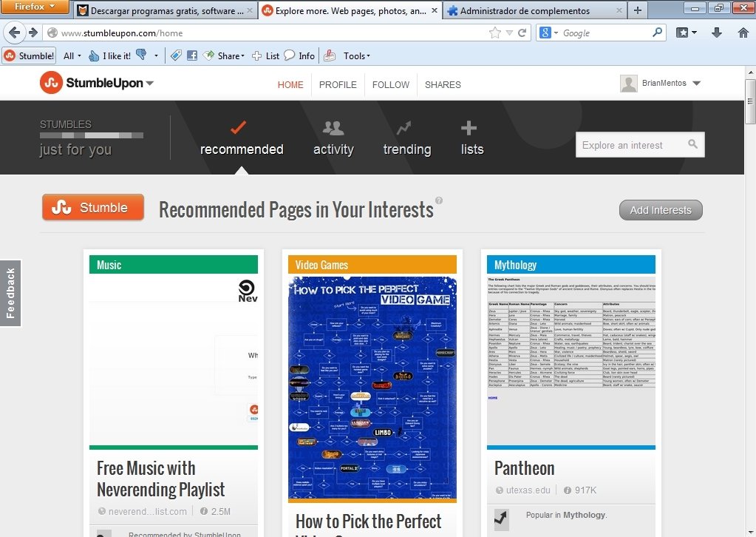
Task: Click the help question mark next to heading
Action: tap(439, 200)
